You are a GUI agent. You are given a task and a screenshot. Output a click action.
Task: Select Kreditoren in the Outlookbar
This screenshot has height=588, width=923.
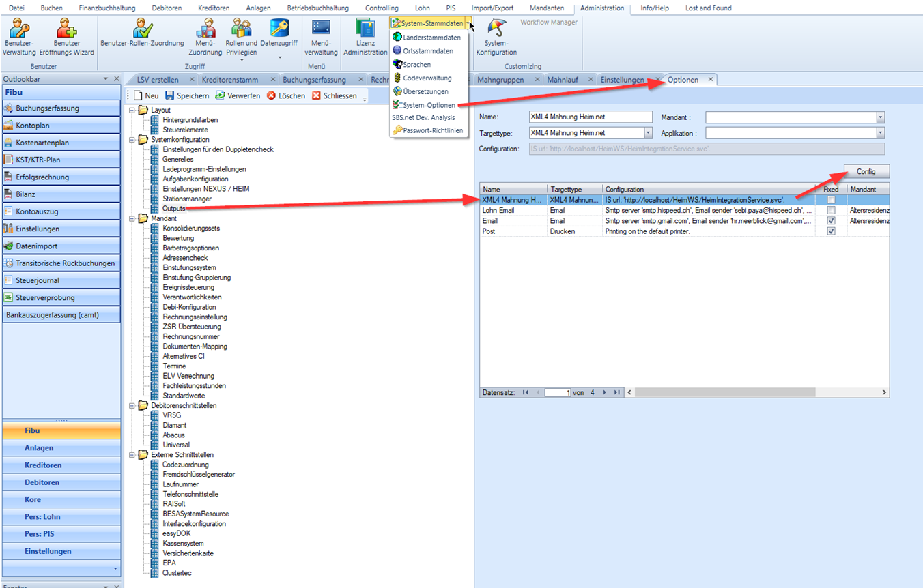tap(43, 465)
